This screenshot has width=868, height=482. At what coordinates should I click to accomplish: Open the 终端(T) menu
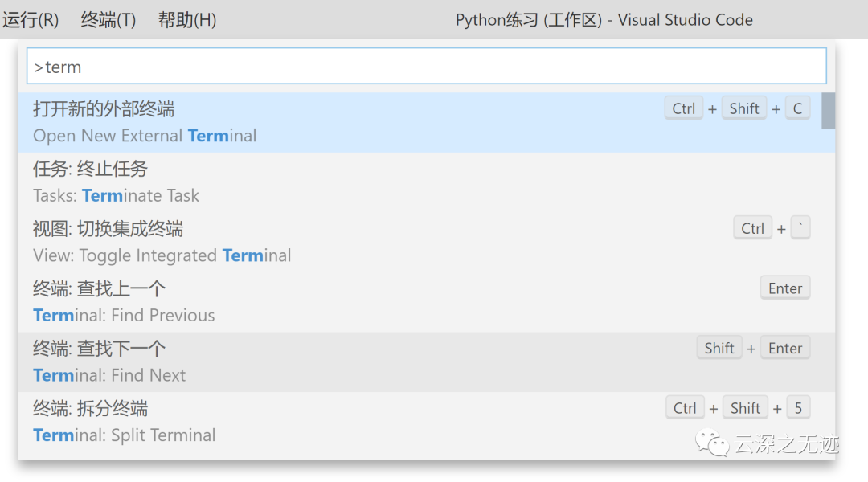[108, 20]
